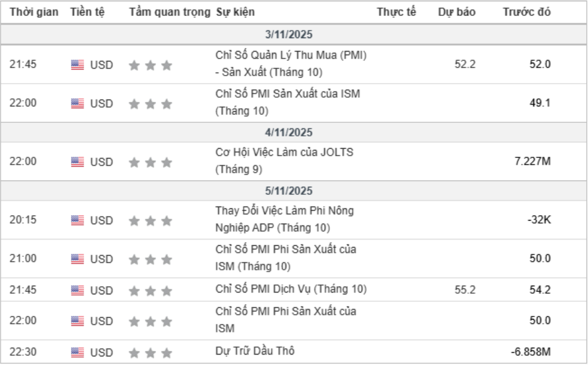The height and width of the screenshot is (365, 588).
Task: Click the US flag in the Dự Trữ Dầu Thô row
Action: tap(77, 352)
